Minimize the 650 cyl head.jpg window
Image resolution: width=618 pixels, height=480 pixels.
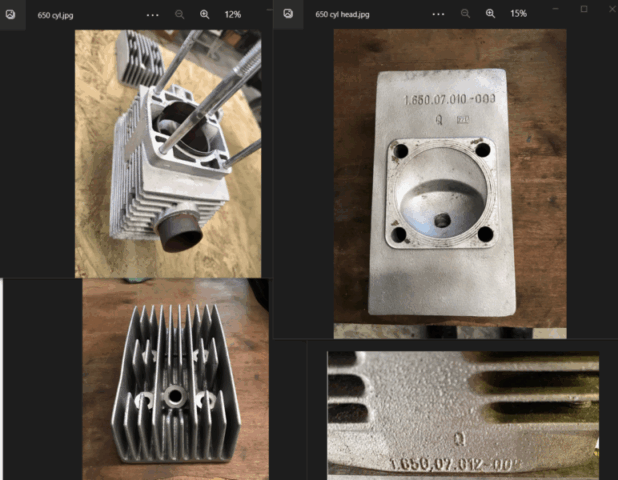(556, 9)
